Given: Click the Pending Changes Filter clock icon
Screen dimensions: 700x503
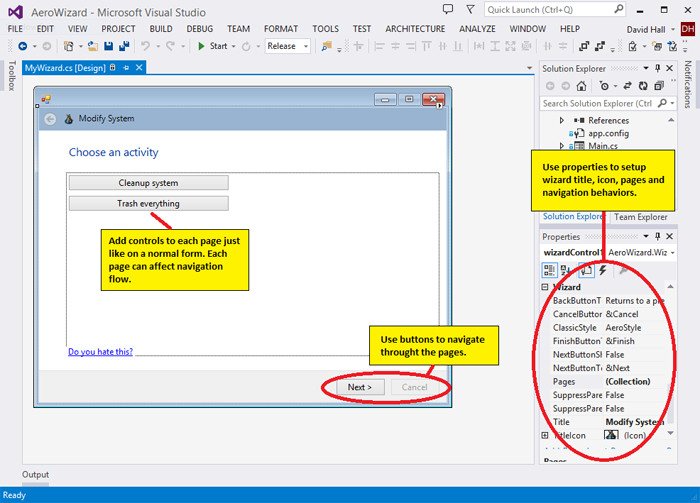Looking at the screenshot, I should click(x=604, y=86).
